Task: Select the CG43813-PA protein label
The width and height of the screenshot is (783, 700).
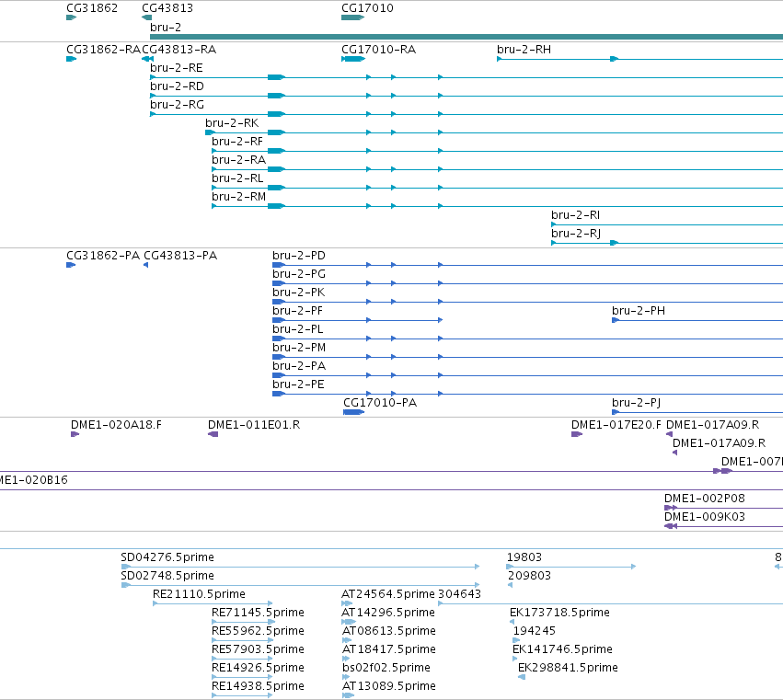Action: (180, 256)
